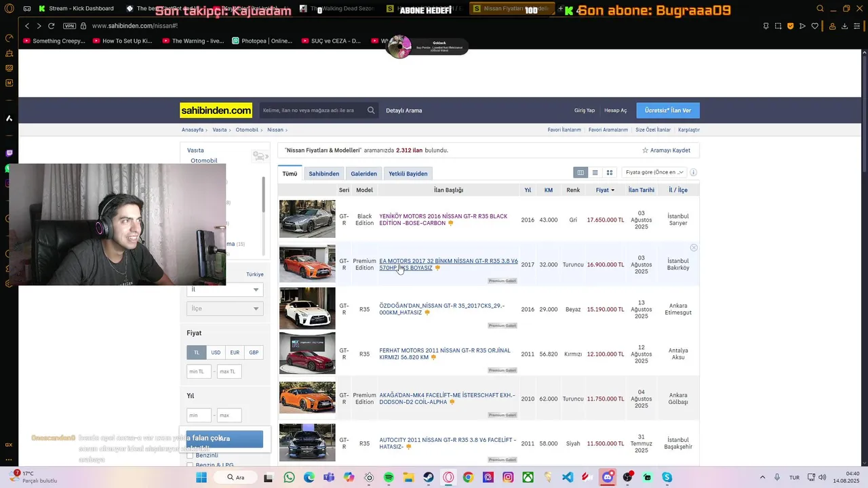
Task: Sort by Yıl column header
Action: coord(528,190)
